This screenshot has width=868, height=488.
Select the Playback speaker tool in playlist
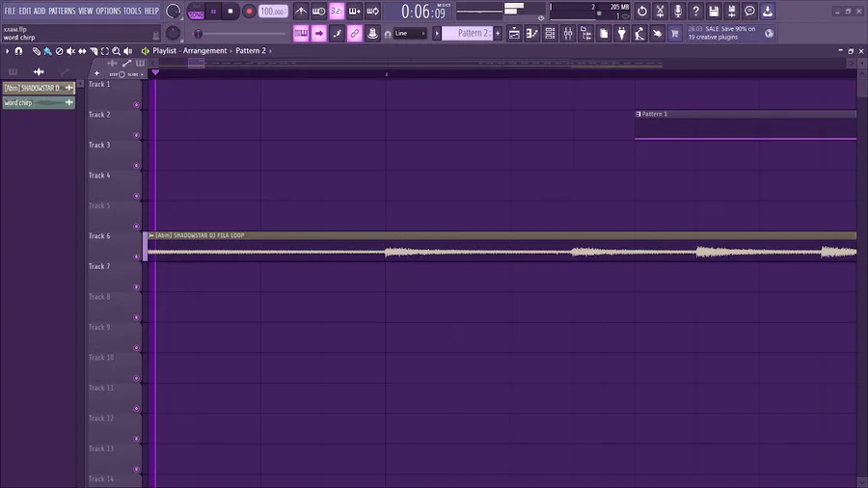[128, 51]
